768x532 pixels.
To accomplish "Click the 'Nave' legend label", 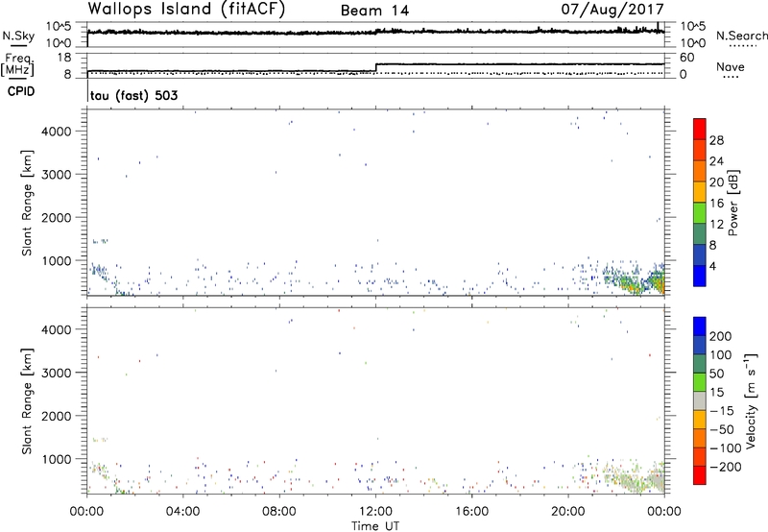I will click(731, 67).
